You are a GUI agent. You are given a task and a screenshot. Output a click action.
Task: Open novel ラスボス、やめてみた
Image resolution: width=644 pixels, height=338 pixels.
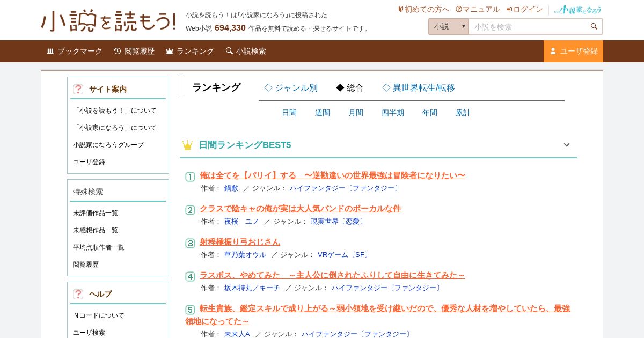[332, 275]
